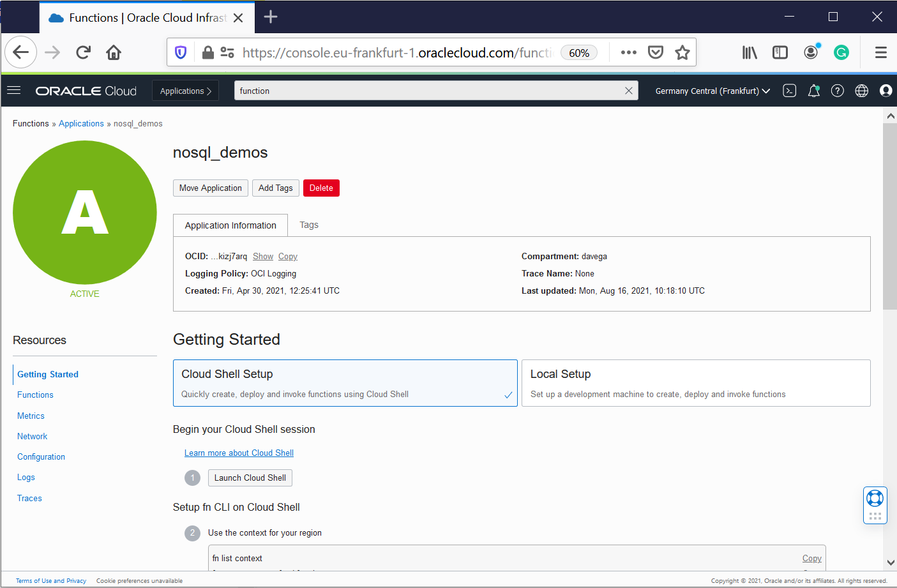
Task: Open site permissions icon in address bar
Action: [227, 52]
